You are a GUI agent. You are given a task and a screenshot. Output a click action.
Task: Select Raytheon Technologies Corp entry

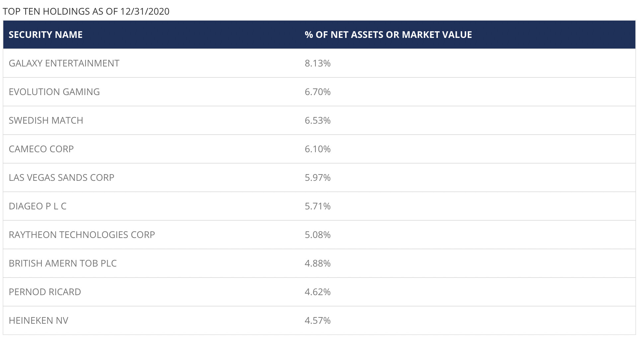click(x=82, y=235)
